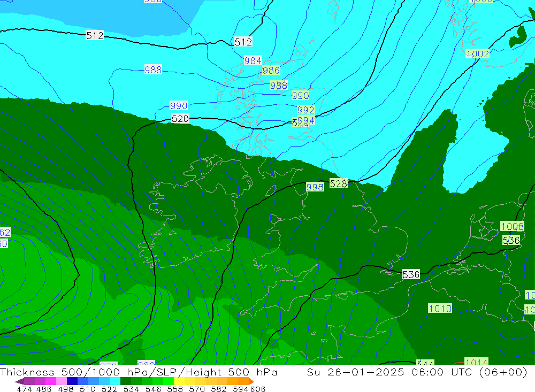535x392 pixels.
Task: Click the 1002 isobar label
Action: coord(477,54)
